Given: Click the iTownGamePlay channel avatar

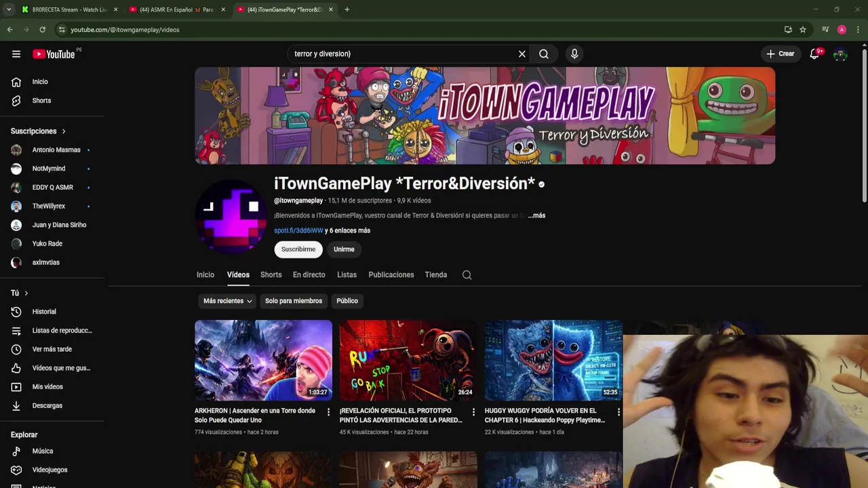Looking at the screenshot, I should (231, 216).
